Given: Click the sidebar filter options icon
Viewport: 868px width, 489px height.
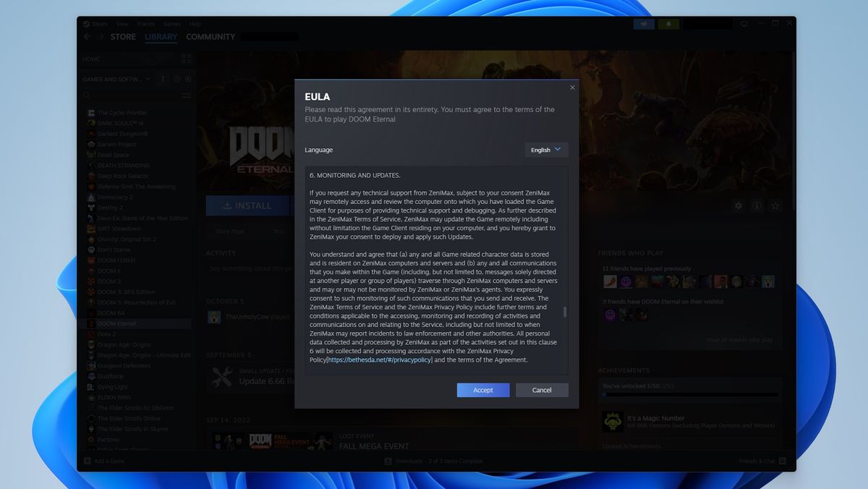Looking at the screenshot, I should 187,95.
